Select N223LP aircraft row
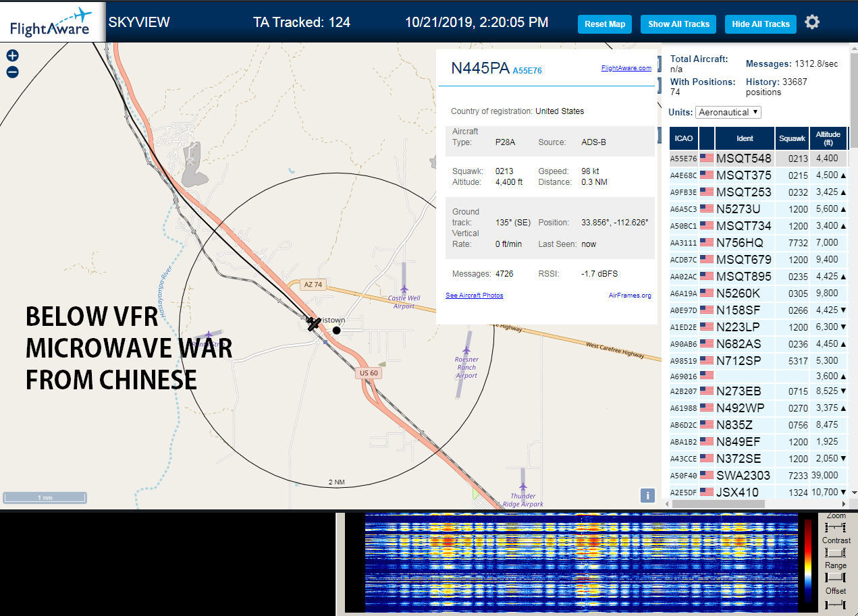The image size is (858, 616). (758, 327)
